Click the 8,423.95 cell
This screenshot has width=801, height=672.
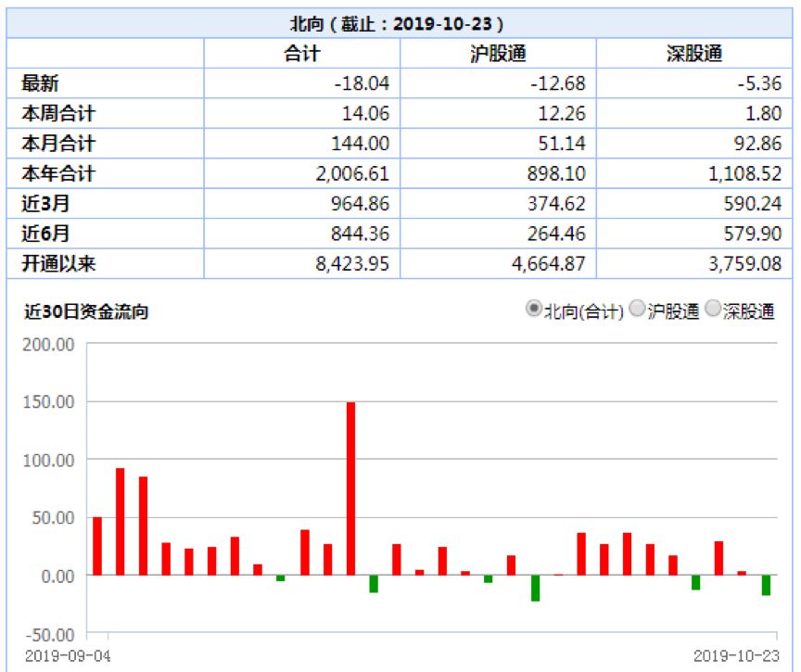pos(352,264)
